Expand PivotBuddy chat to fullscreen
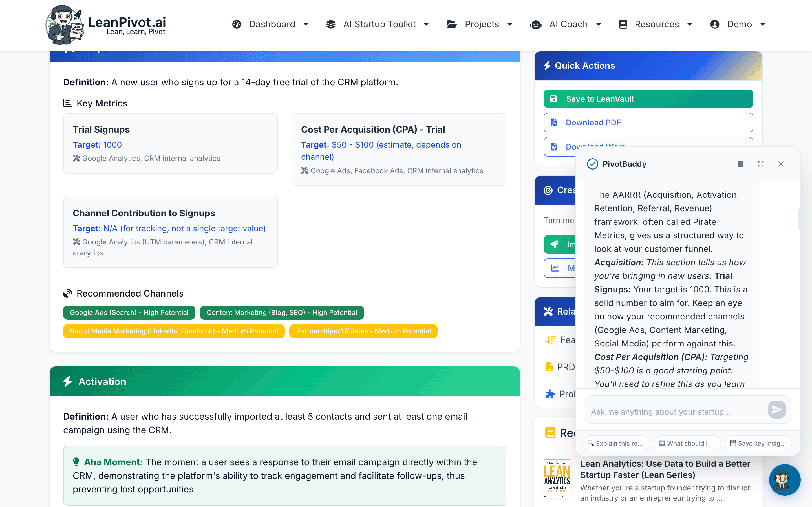This screenshot has height=507, width=812. pos(760,164)
